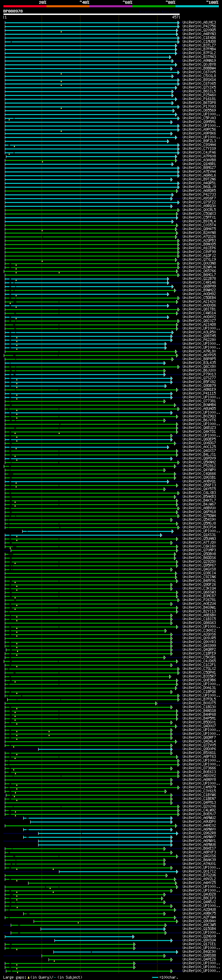Select the UniRef100_B8BBW4 label
Image resolution: width=222 pixels, height=980 pixels.
(x=199, y=68)
